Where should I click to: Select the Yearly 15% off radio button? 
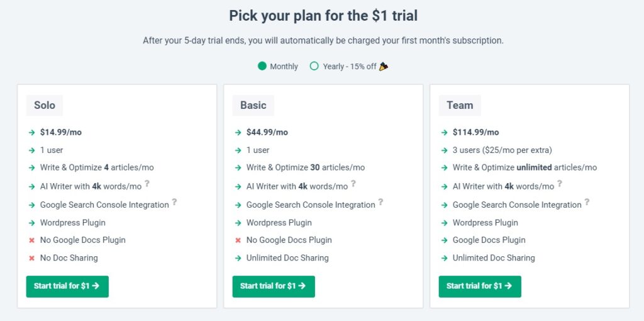coord(314,65)
